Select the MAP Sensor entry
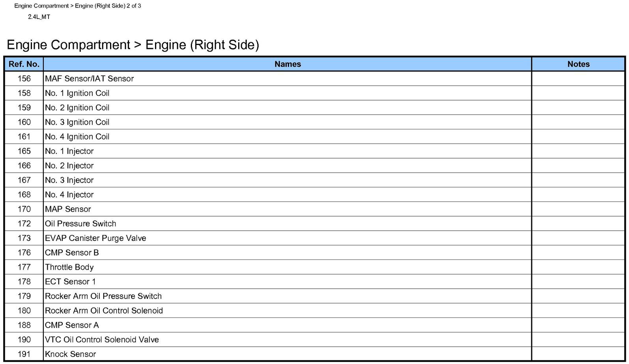 point(68,209)
